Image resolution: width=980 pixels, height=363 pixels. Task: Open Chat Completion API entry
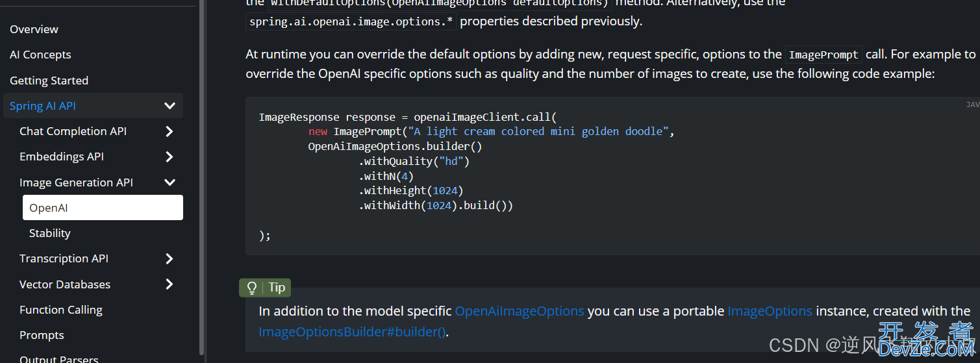pyautogui.click(x=73, y=131)
